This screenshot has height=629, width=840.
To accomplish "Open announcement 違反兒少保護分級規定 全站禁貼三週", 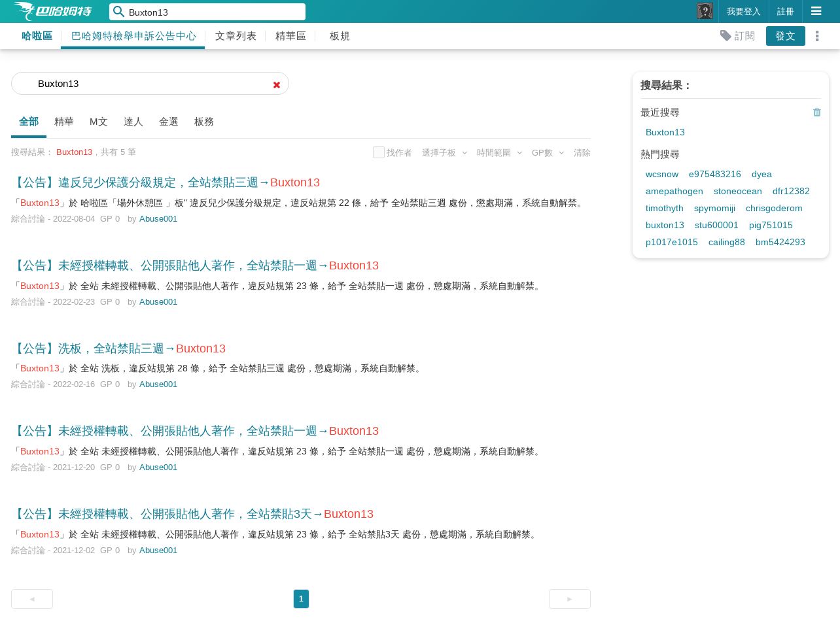I will (x=166, y=182).
